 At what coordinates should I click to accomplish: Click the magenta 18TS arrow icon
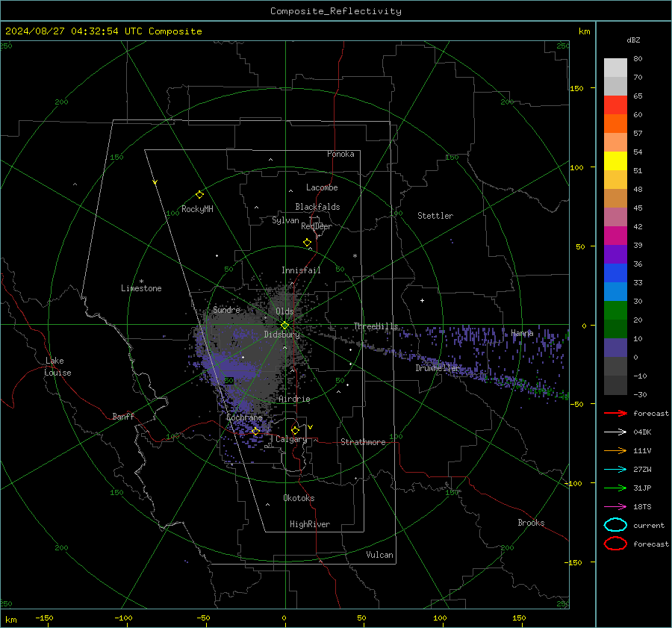click(615, 507)
